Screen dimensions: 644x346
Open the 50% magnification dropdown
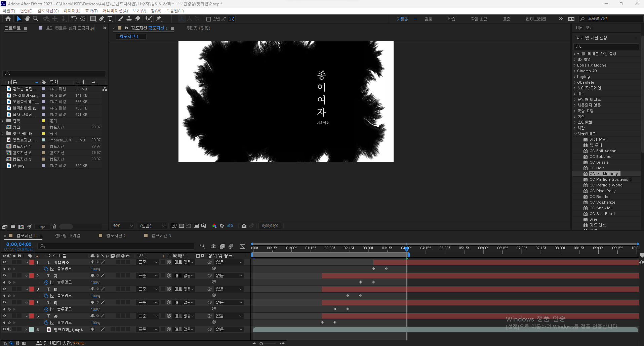123,226
